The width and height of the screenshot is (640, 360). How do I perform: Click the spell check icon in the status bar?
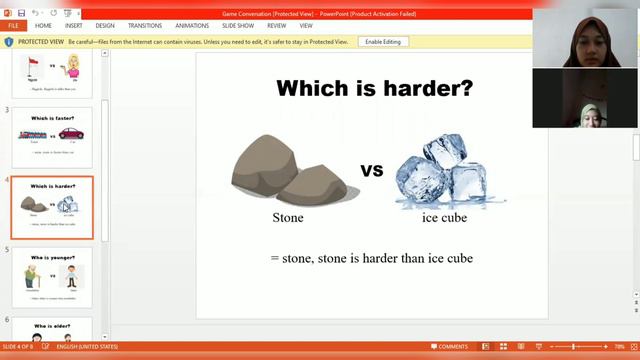(x=45, y=347)
